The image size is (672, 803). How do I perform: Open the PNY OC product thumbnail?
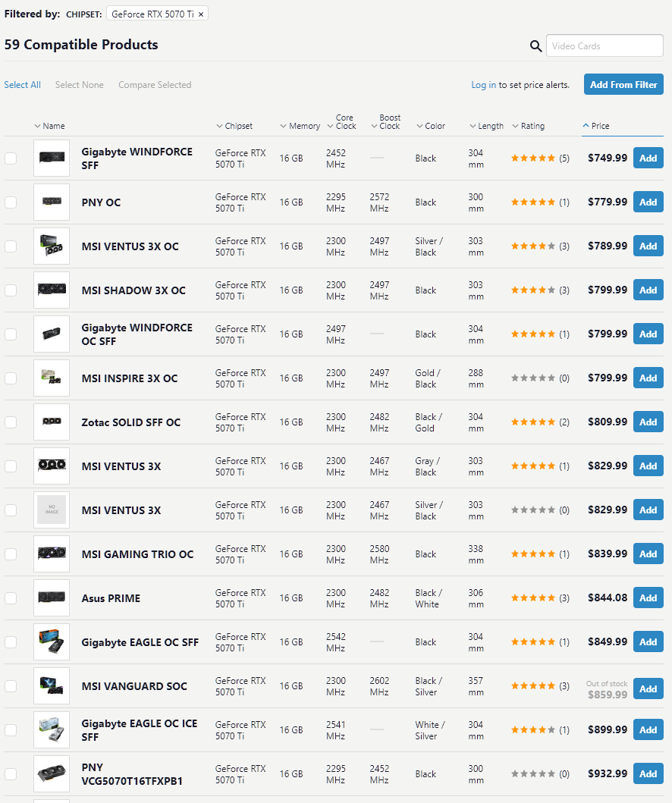point(52,202)
